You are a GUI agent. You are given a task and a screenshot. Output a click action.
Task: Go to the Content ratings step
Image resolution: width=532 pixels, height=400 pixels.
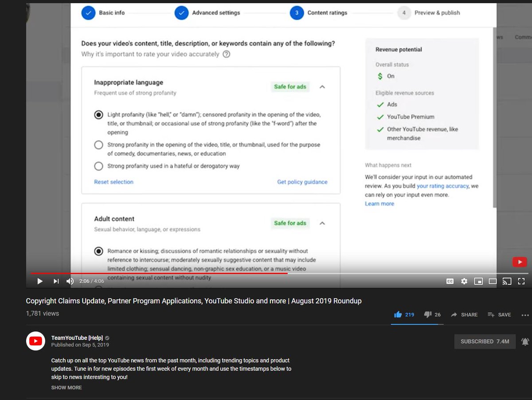pos(319,13)
